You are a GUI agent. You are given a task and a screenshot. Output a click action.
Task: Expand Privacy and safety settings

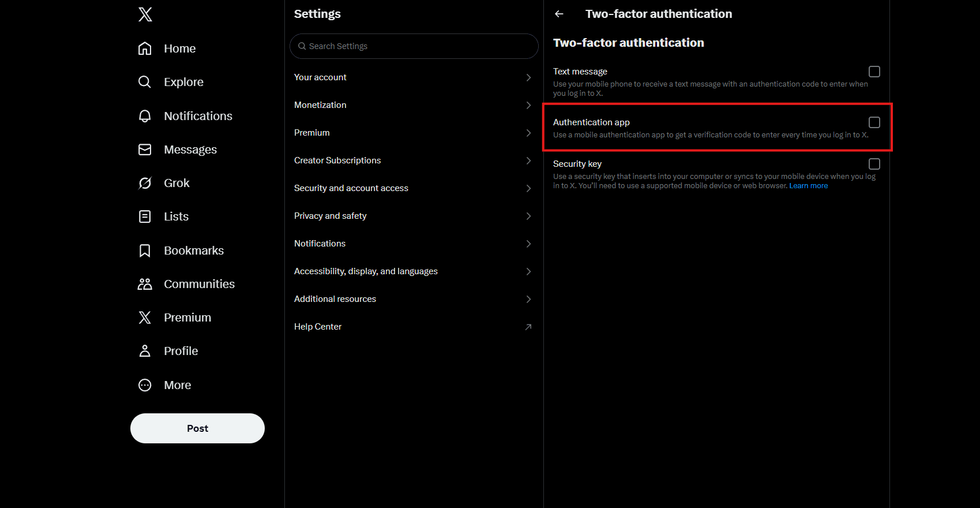[x=413, y=215]
